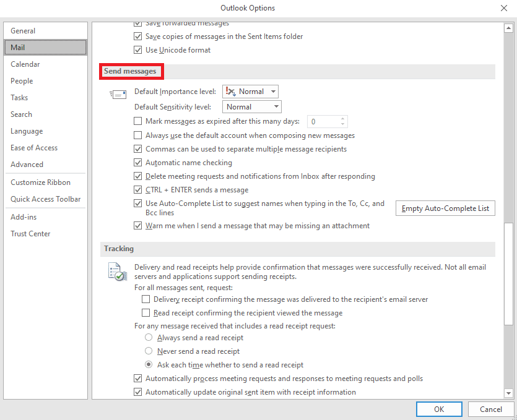517x420 pixels.
Task: Toggle the partially visible Save forwarded messages checkbox
Action: [x=138, y=24]
